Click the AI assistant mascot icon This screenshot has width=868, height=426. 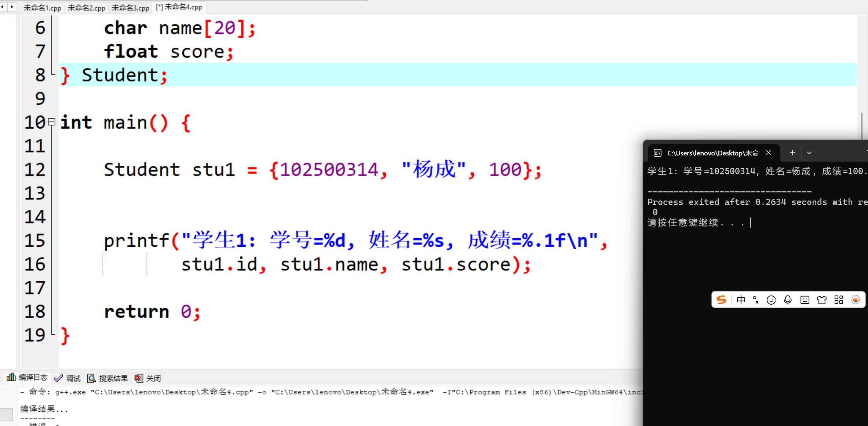(856, 300)
